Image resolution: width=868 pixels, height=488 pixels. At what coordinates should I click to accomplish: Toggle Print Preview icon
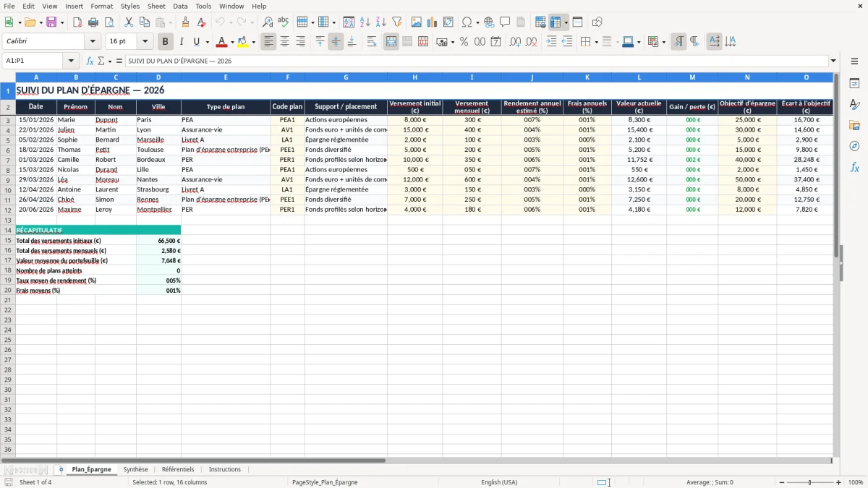click(x=109, y=22)
